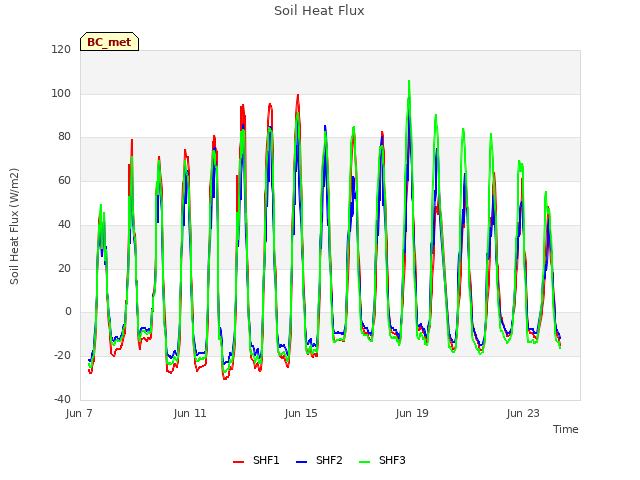Click the BC_met annotation label
This screenshot has width=640, height=480.
[x=109, y=42]
